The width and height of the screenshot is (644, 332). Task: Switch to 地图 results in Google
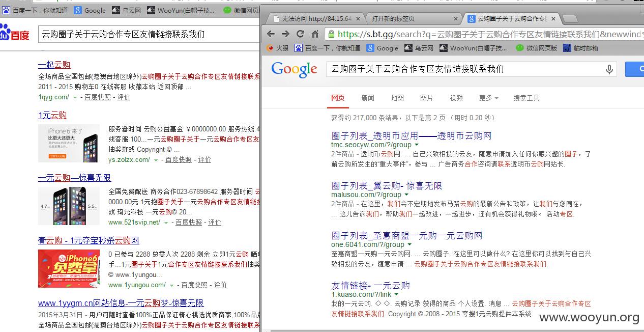coord(397,98)
